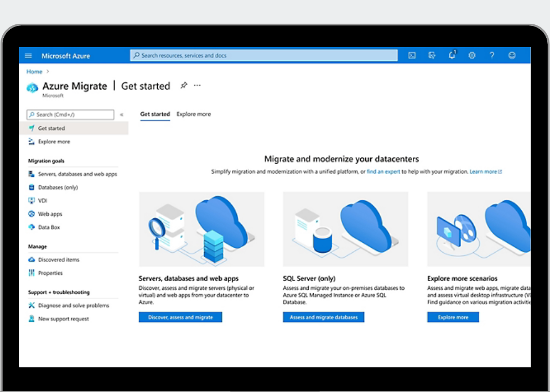Screen dimensions: 550x392
Task: Click the external link icon beside Learn more
Action: coord(500,172)
